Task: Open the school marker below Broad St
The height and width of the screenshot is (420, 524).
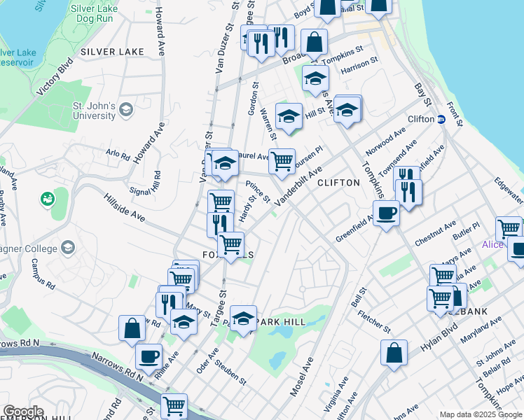Action: tap(315, 79)
